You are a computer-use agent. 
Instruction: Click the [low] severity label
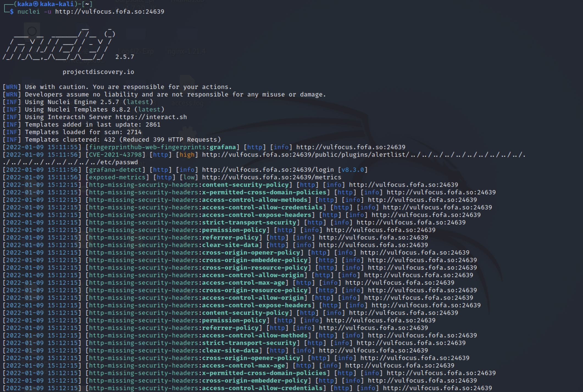point(189,177)
